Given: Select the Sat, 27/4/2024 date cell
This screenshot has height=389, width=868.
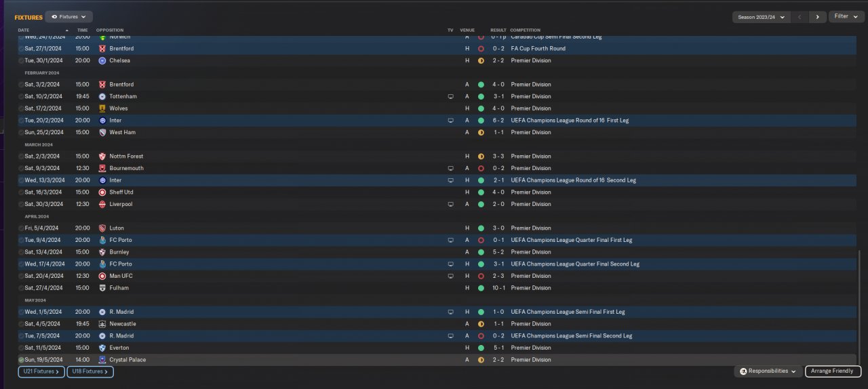Looking at the screenshot, I should [43, 288].
